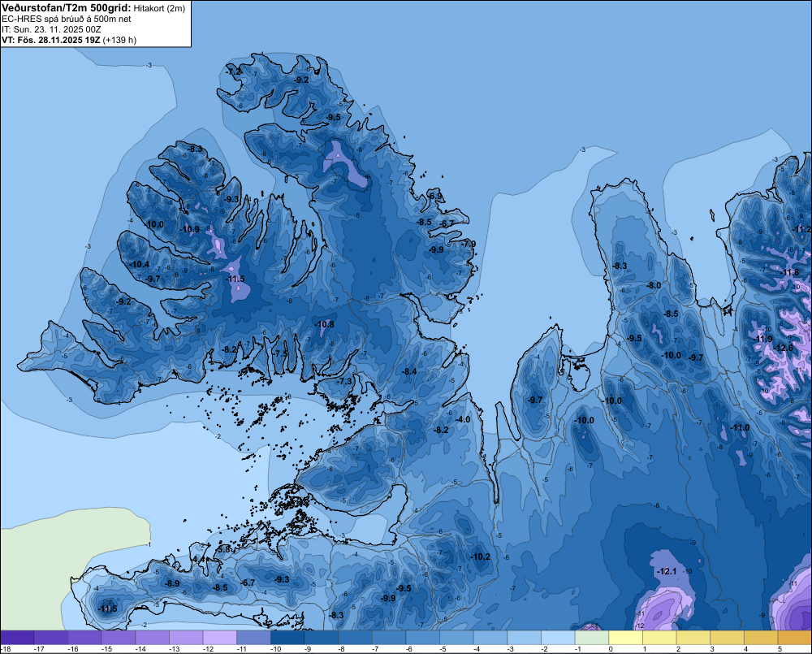Viewport: 812px width, 654px height.
Task: Select the VT: Fös. 28.11.2025 19Z line
Action: pos(69,40)
